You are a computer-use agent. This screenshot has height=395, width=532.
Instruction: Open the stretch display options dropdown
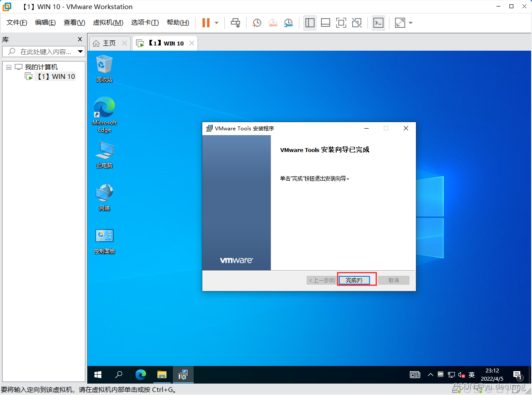point(411,23)
